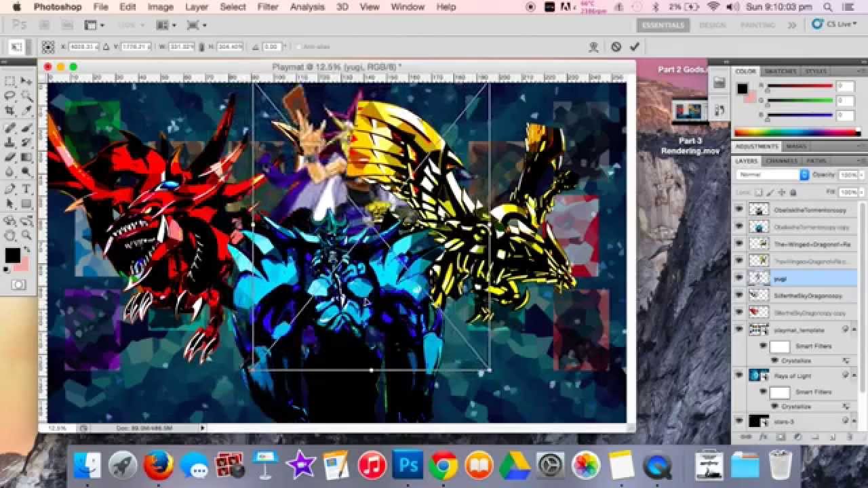Viewport: 868px width, 488px height.
Task: Open the Fill slider dropdown arrow
Action: (862, 192)
